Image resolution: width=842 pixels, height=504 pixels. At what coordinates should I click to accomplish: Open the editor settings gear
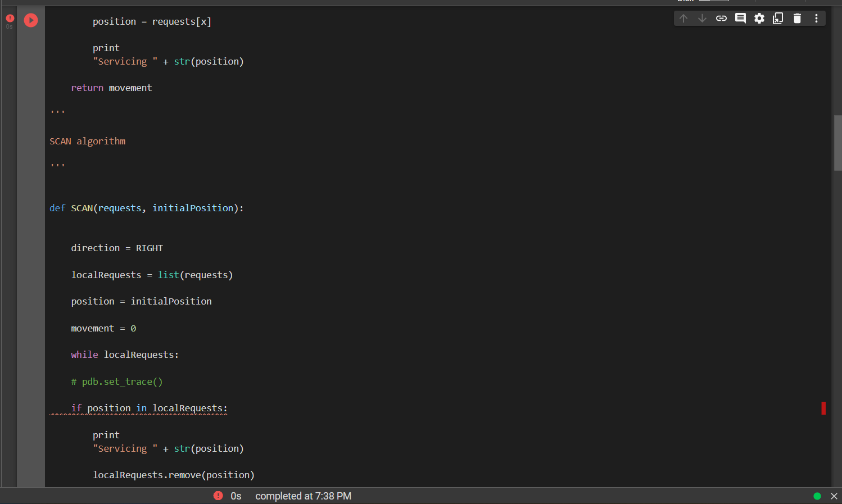coord(759,18)
